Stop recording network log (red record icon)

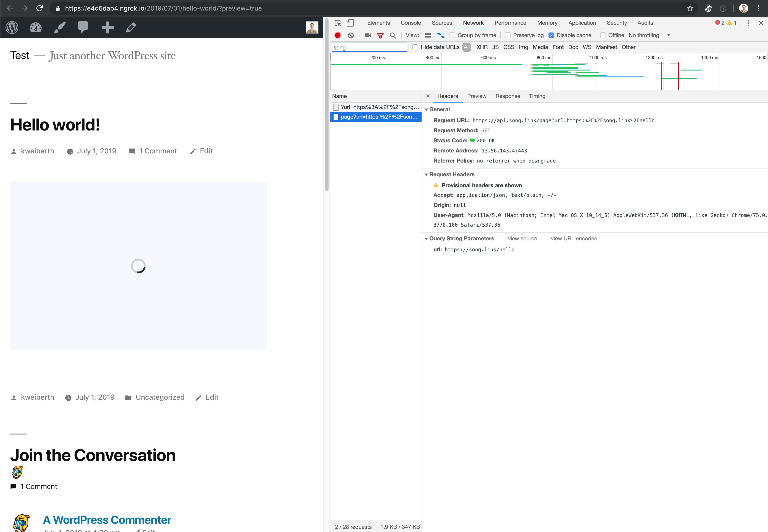(x=338, y=35)
